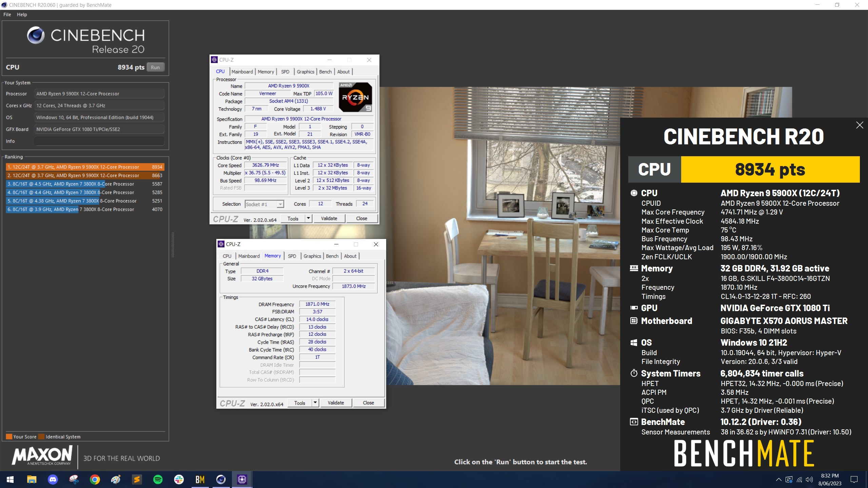The width and height of the screenshot is (868, 488).
Task: Open the Mainboard tab in the lower CPU-Z window
Action: [x=249, y=256]
